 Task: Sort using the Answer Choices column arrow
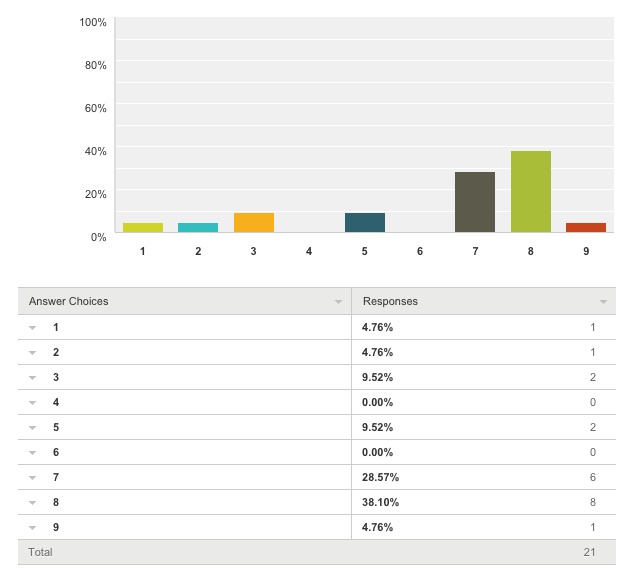[338, 301]
